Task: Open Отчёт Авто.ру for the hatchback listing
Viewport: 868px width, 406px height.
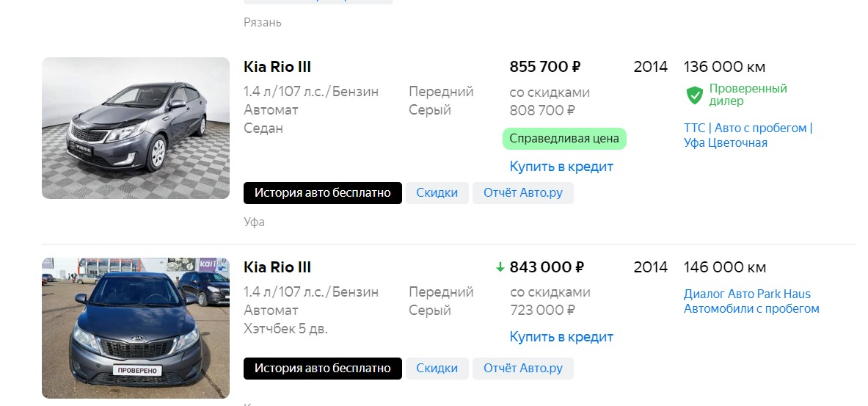Action: click(x=523, y=369)
